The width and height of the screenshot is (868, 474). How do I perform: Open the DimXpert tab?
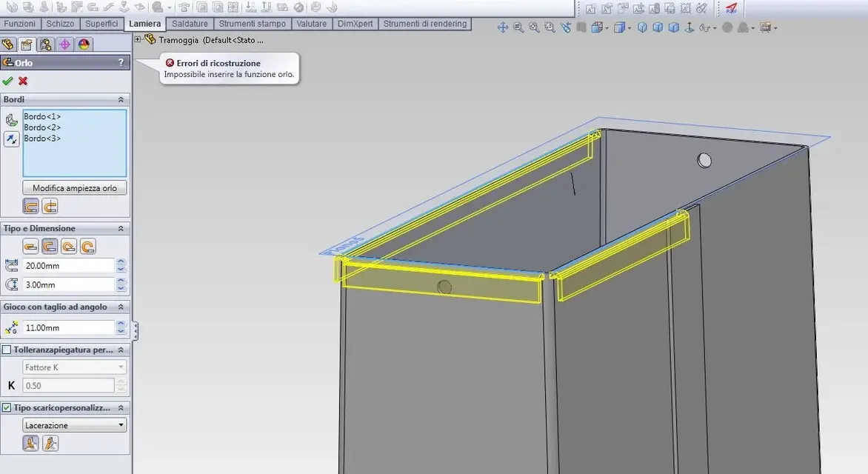point(355,24)
